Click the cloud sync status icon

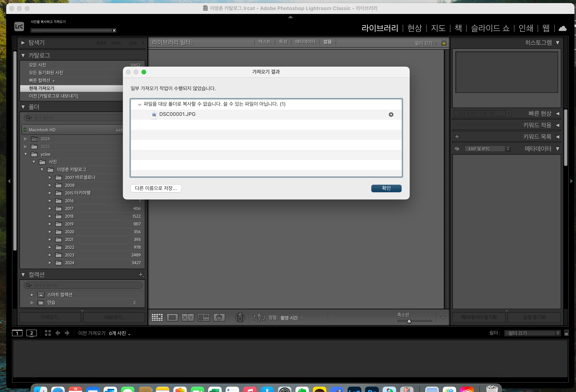click(x=562, y=28)
